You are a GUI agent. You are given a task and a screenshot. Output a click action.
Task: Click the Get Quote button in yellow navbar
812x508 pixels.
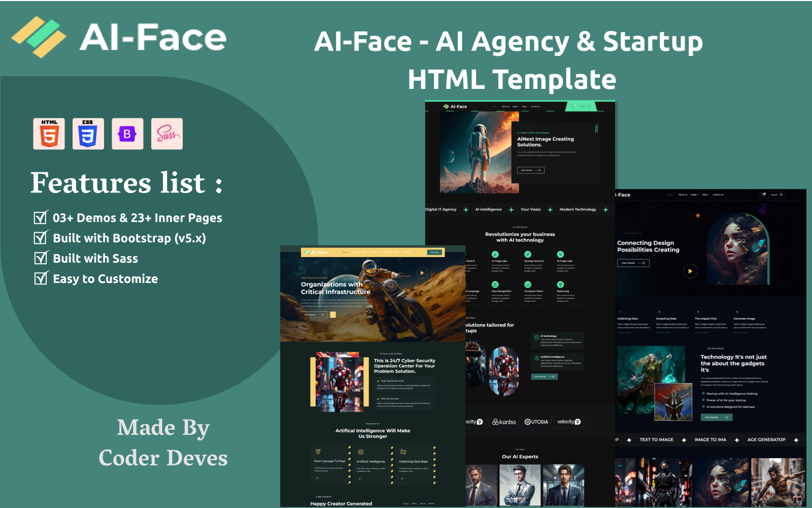tap(434, 252)
